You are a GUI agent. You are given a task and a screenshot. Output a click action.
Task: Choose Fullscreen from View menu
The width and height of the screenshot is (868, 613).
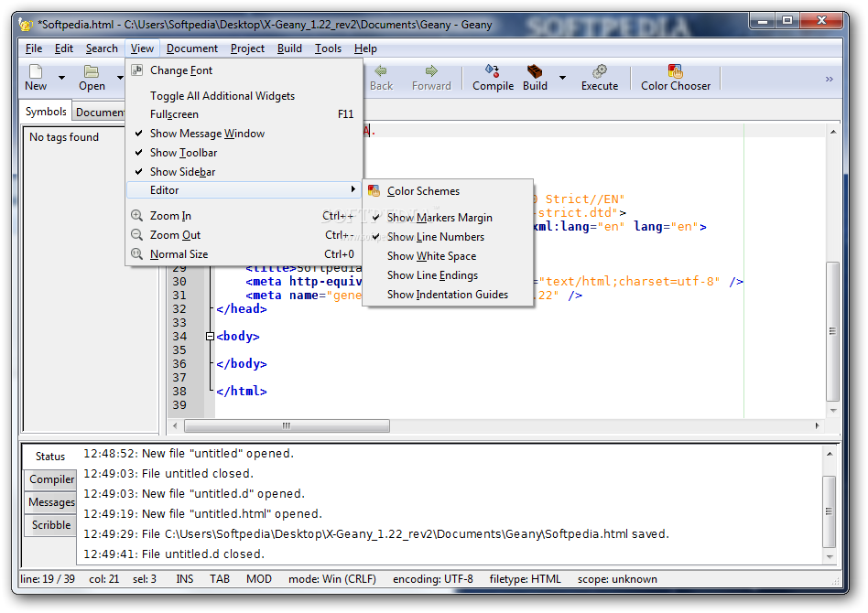pyautogui.click(x=244, y=114)
